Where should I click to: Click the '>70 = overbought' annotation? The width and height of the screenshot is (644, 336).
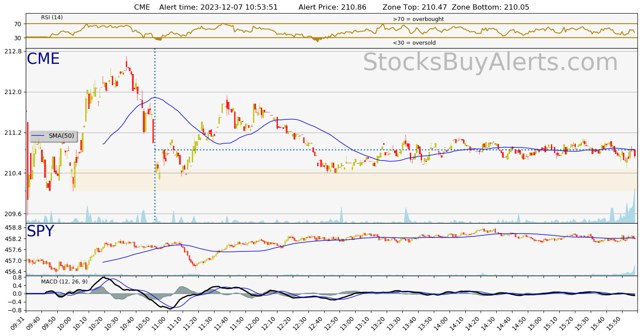[418, 19]
